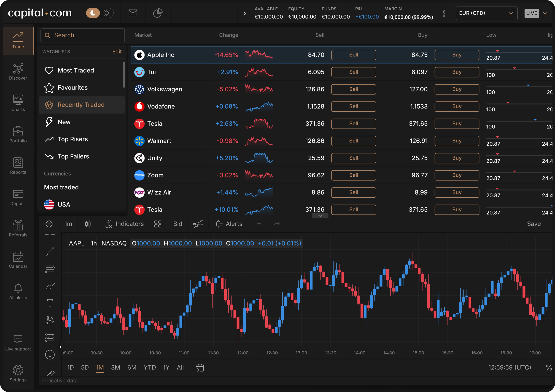Select Most Traded watchlist

coord(82,70)
